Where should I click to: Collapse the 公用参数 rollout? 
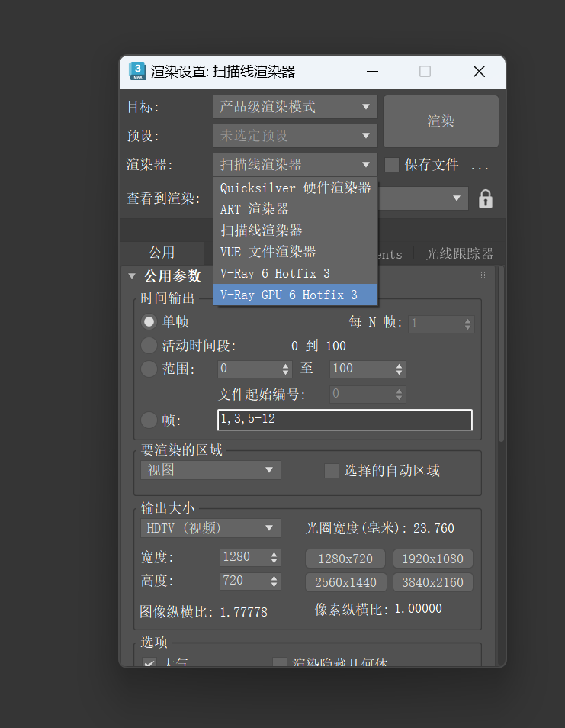(132, 275)
